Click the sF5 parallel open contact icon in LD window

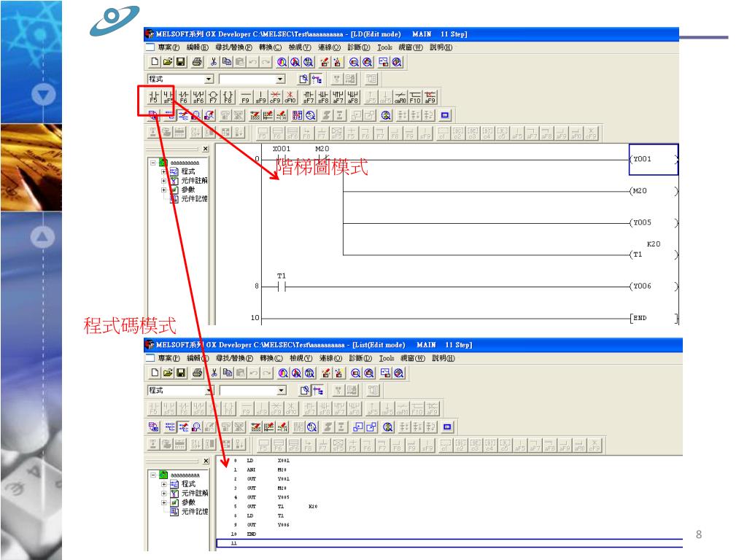169,97
